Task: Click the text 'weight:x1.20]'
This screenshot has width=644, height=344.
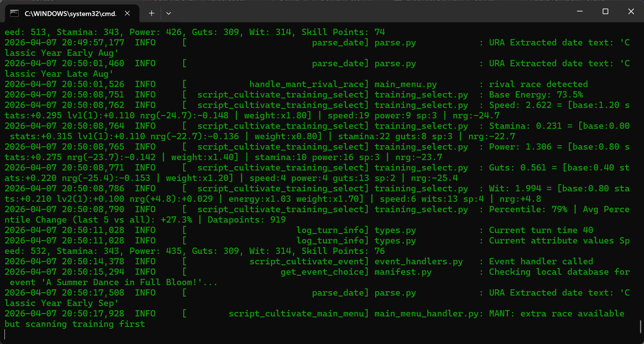Action: pyautogui.click(x=200, y=178)
